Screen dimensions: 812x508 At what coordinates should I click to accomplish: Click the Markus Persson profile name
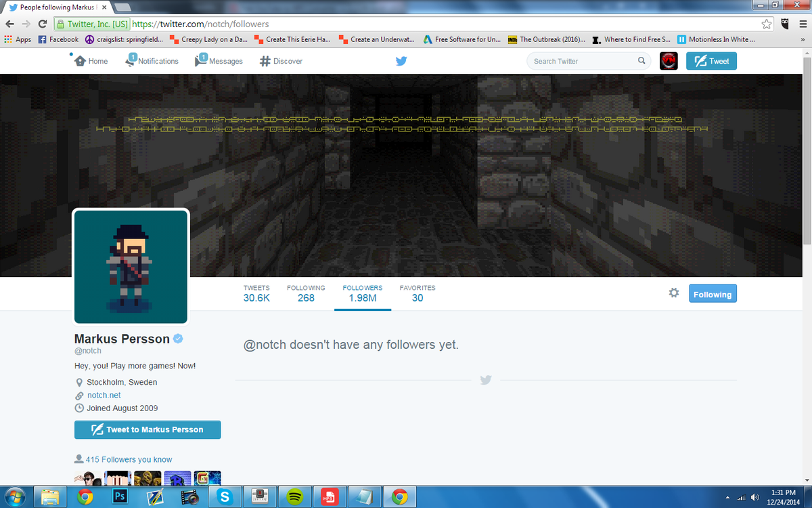coord(121,339)
